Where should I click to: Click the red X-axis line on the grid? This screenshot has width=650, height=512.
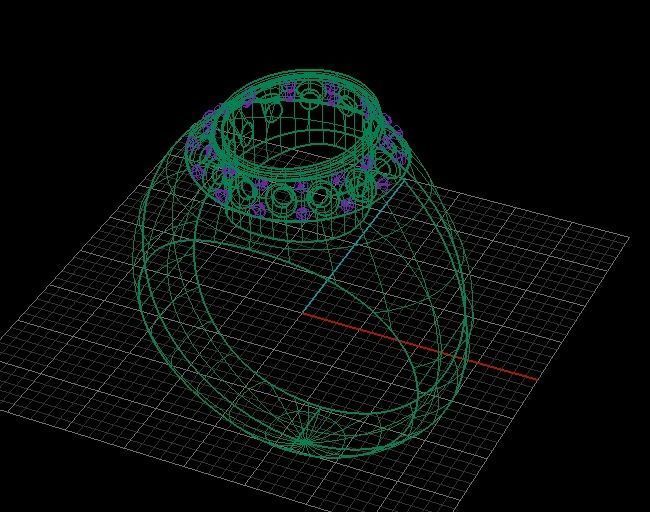421,347
